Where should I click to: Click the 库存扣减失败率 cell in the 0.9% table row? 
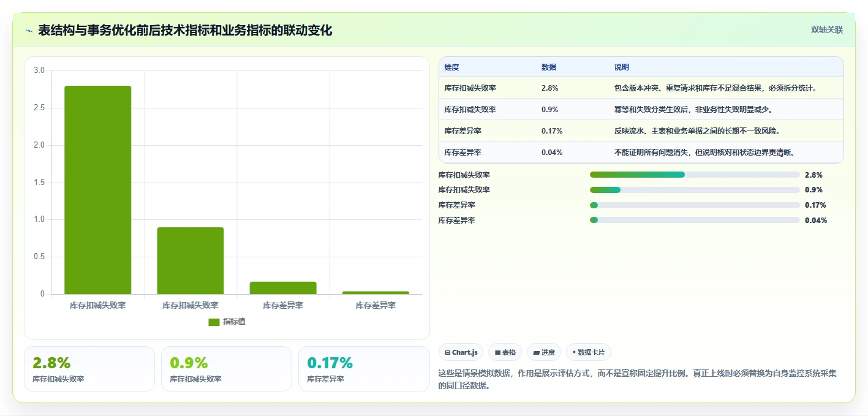point(470,110)
